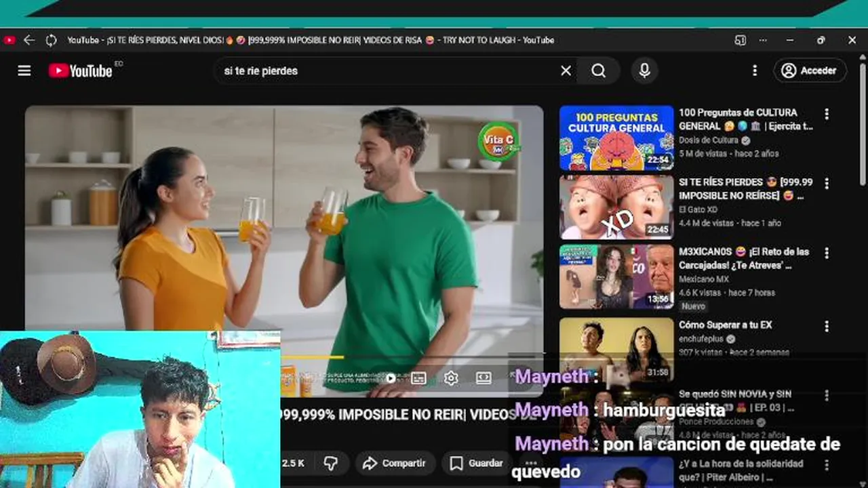Reload the page with the refresh icon
This screenshot has height=488, width=868.
coord(51,40)
